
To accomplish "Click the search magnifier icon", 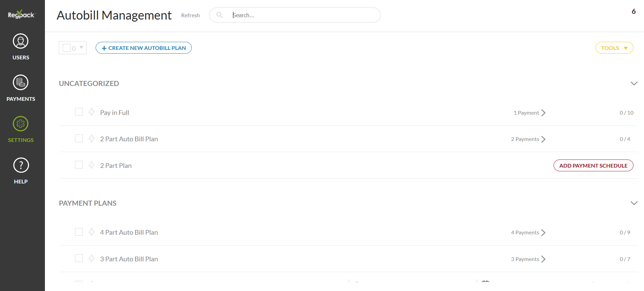I will tap(220, 15).
